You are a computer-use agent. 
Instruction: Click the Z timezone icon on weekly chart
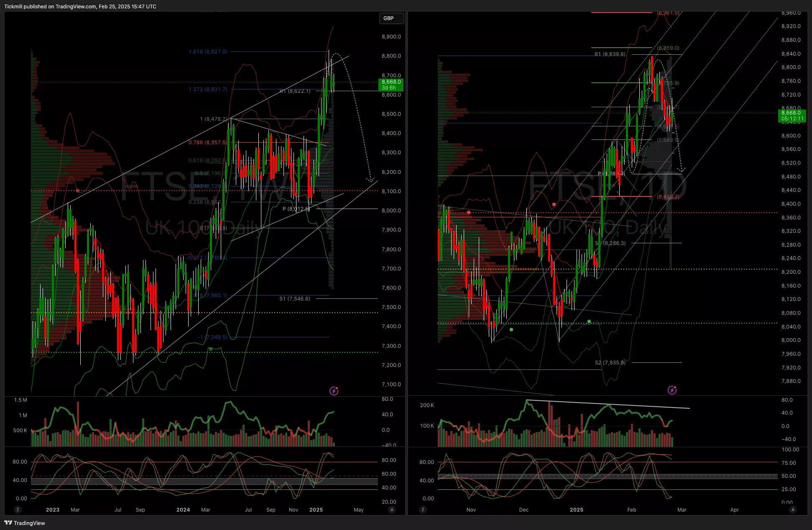[x=17, y=510]
